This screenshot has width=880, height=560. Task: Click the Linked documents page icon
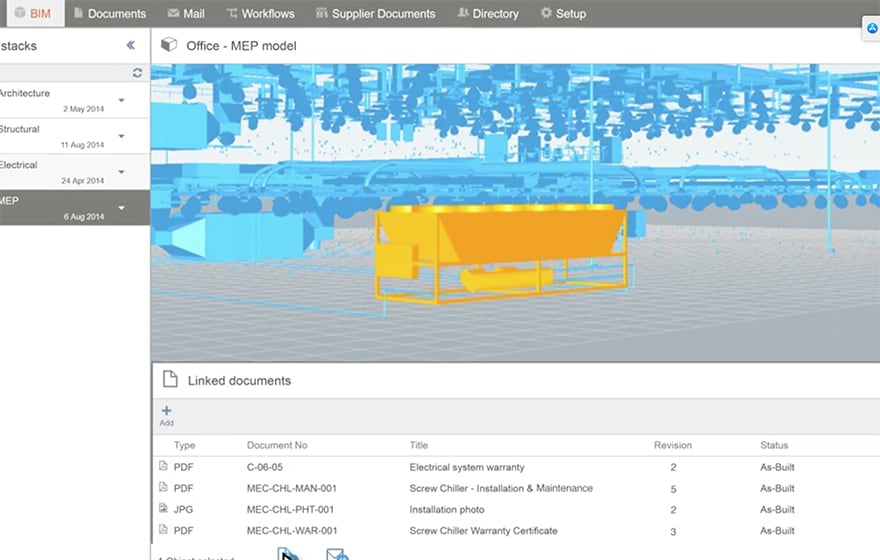pyautogui.click(x=170, y=379)
